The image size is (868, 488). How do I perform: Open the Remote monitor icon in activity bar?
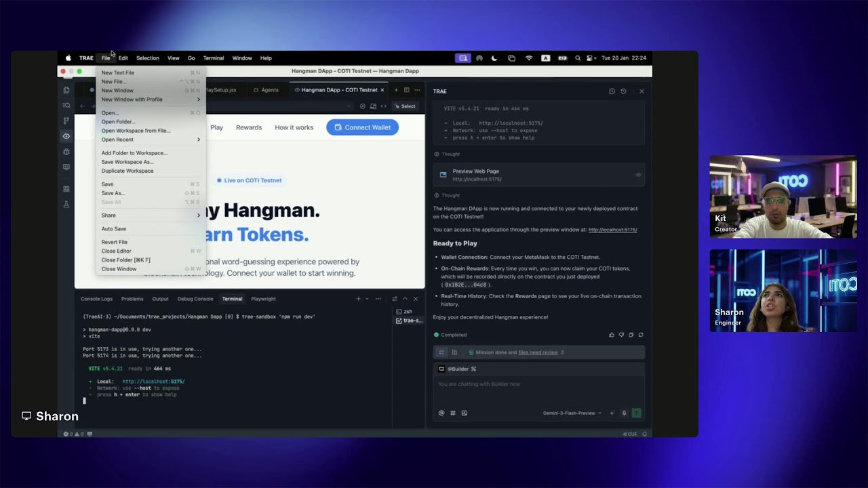(66, 167)
